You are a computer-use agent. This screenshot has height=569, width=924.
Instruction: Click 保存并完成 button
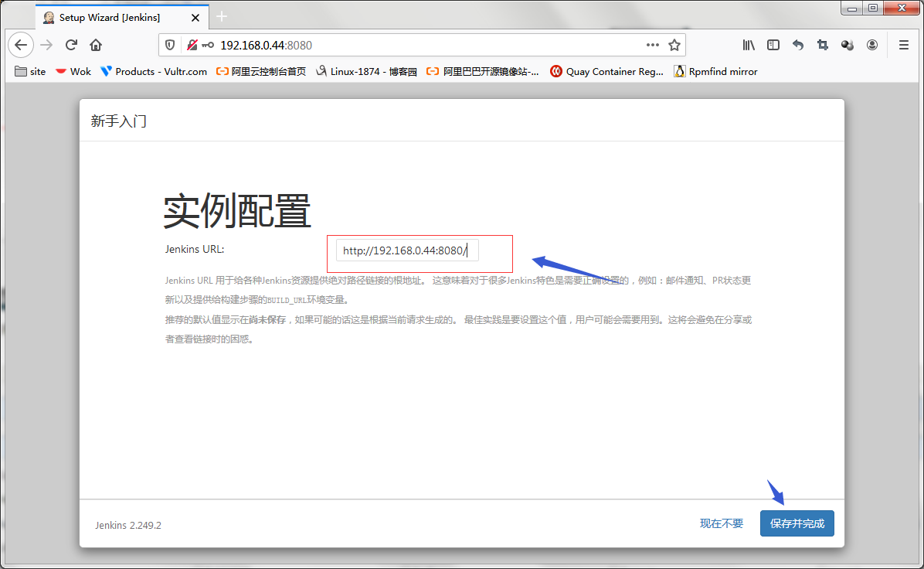797,523
